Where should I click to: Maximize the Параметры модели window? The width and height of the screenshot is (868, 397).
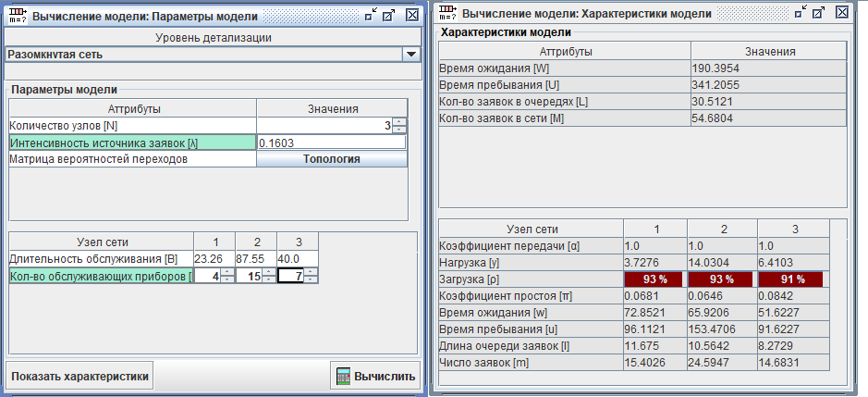(390, 16)
